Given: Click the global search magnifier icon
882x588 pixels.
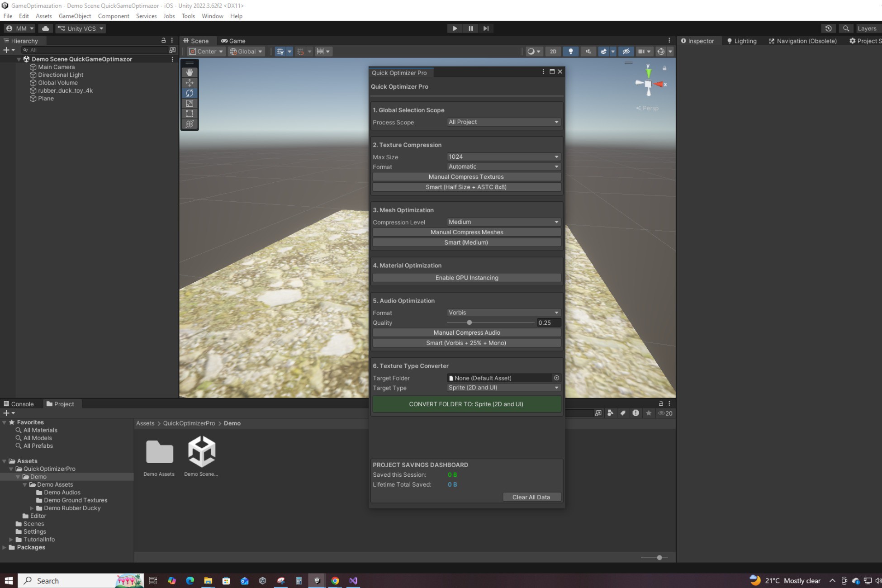Looking at the screenshot, I should click(x=846, y=28).
